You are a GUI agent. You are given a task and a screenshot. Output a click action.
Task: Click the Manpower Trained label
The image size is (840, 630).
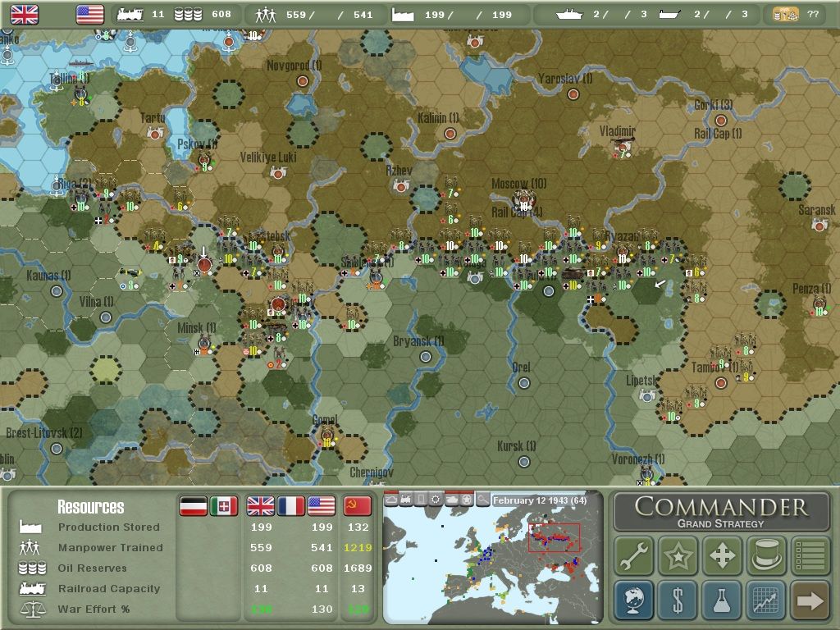(x=111, y=547)
